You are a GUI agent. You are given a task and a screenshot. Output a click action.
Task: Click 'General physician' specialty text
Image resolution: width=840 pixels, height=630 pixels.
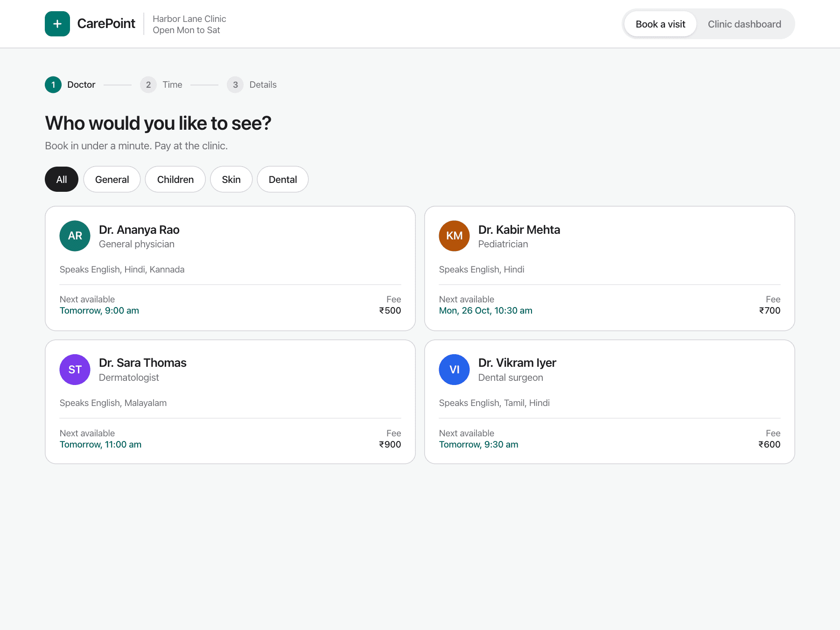137,244
